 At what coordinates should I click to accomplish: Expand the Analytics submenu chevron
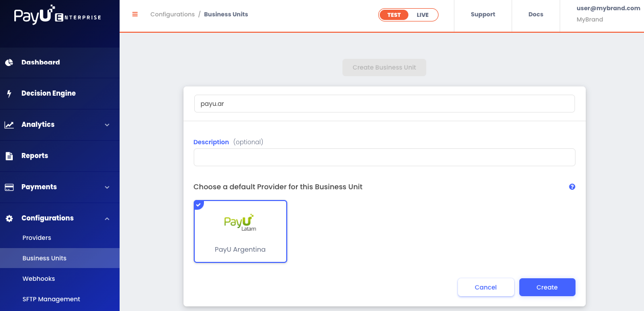coord(107,125)
